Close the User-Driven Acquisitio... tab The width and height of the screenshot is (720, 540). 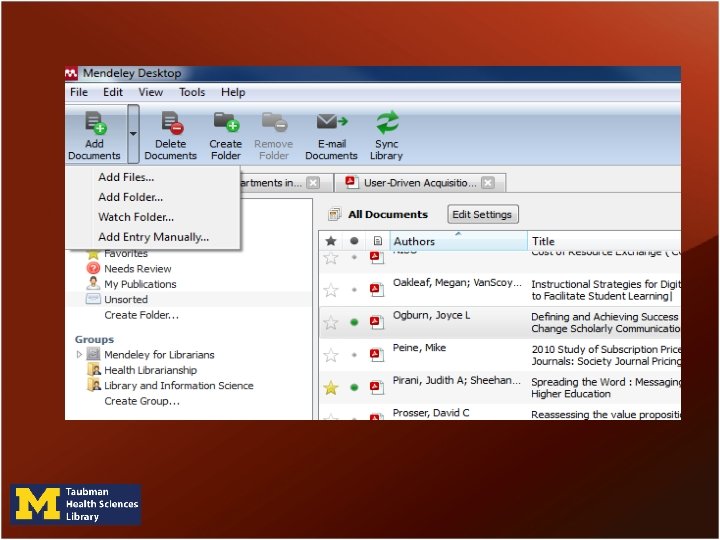tap(488, 183)
